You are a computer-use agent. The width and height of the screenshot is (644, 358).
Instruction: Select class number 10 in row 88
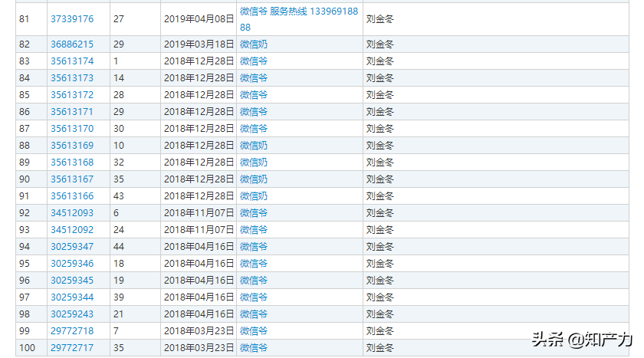[x=119, y=146]
